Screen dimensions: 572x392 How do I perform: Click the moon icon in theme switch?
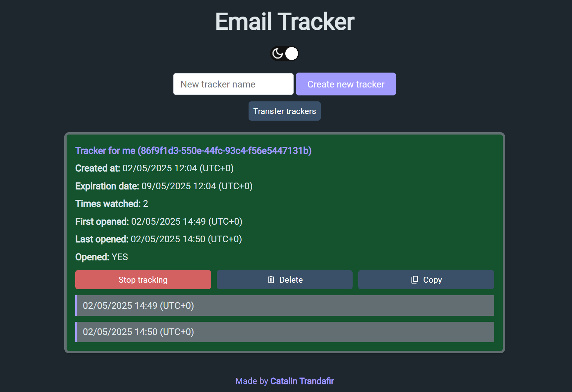point(277,54)
